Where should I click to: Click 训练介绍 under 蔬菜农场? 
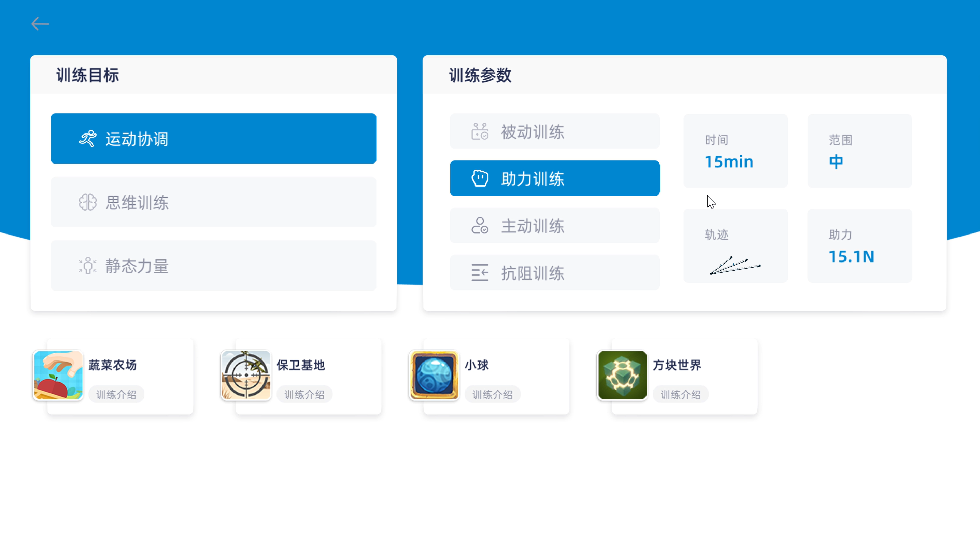point(116,395)
